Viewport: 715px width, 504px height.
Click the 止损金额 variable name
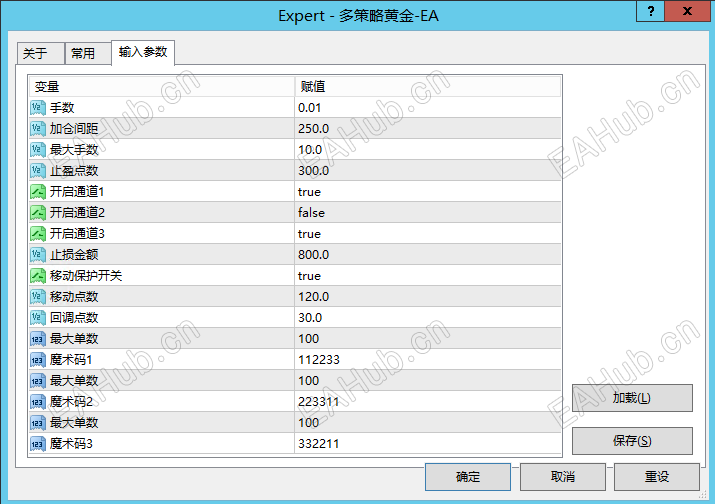point(74,255)
